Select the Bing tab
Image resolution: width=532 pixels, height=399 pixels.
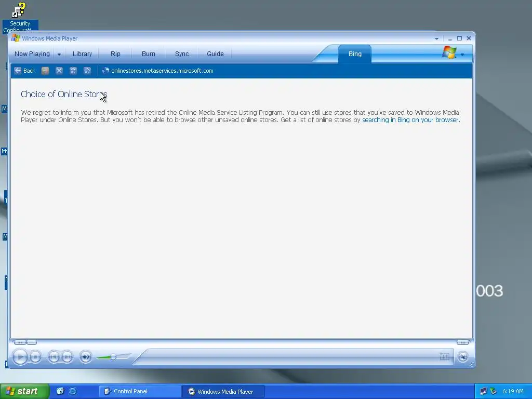[x=355, y=54]
